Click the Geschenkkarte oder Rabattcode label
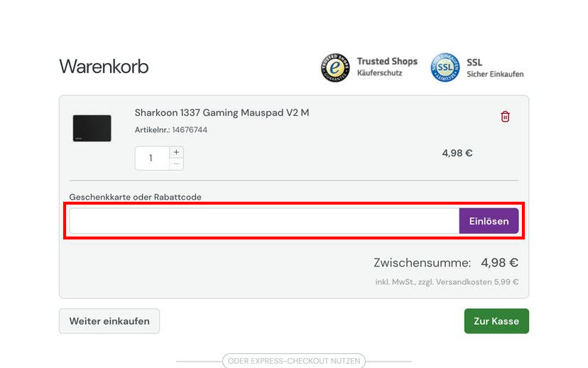 pos(136,197)
